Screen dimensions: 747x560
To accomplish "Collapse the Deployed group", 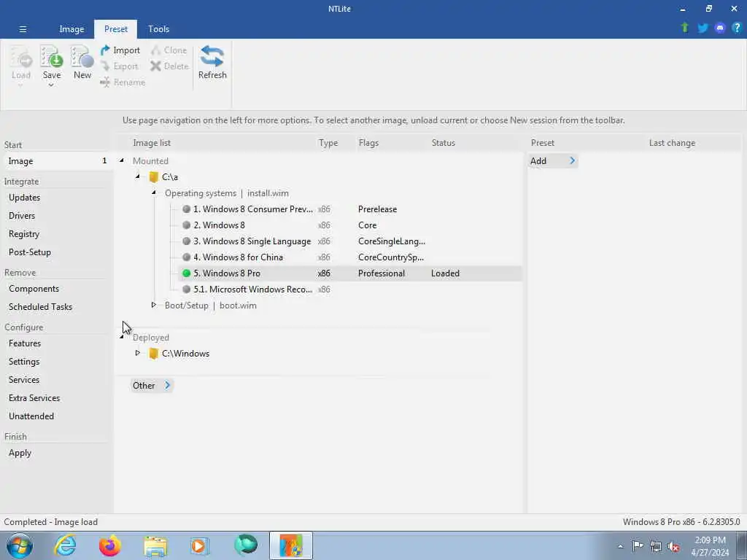I will 122,337.
